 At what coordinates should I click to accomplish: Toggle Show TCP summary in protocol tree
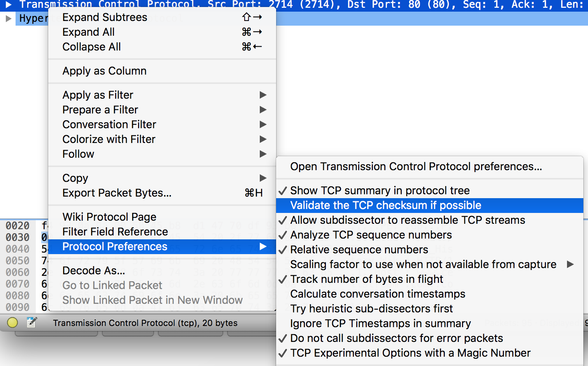[380, 191]
